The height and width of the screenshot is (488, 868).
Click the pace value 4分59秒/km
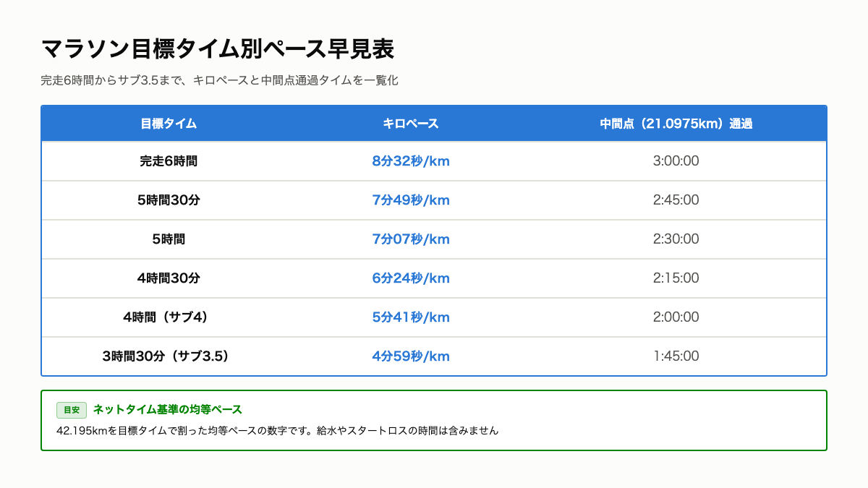(x=411, y=356)
